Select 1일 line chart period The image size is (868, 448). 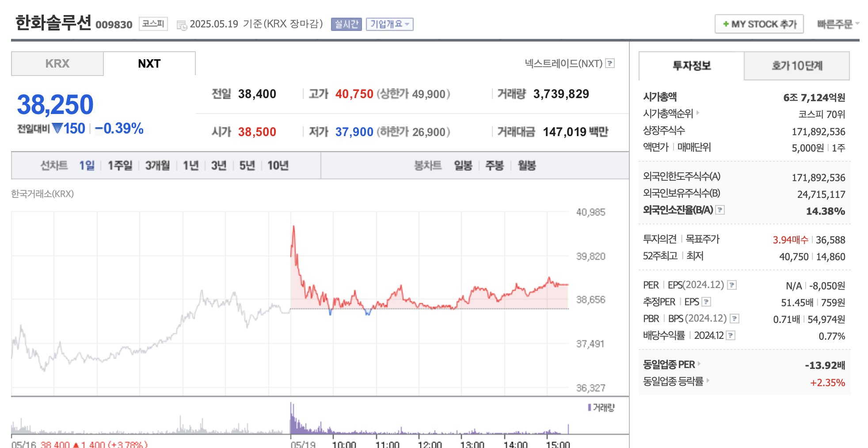pos(87,166)
